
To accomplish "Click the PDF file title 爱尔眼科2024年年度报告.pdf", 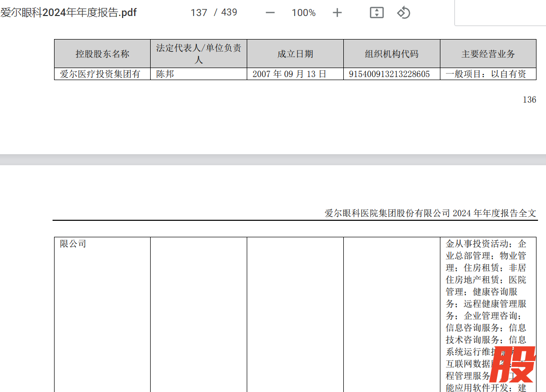I will (x=69, y=13).
